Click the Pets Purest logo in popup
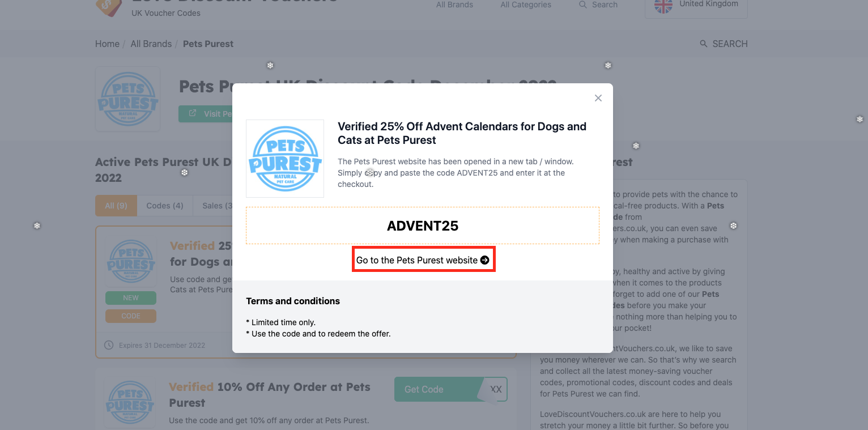 tap(285, 159)
